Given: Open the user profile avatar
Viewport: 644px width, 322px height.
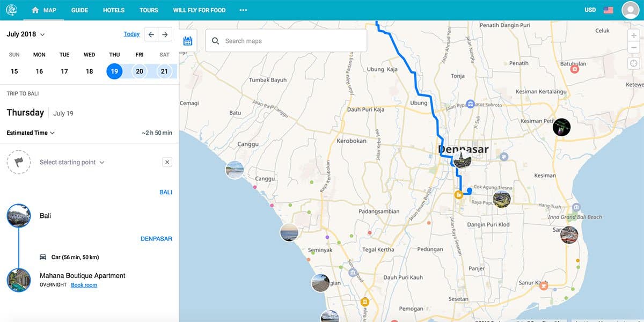Looking at the screenshot, I should [x=630, y=10].
